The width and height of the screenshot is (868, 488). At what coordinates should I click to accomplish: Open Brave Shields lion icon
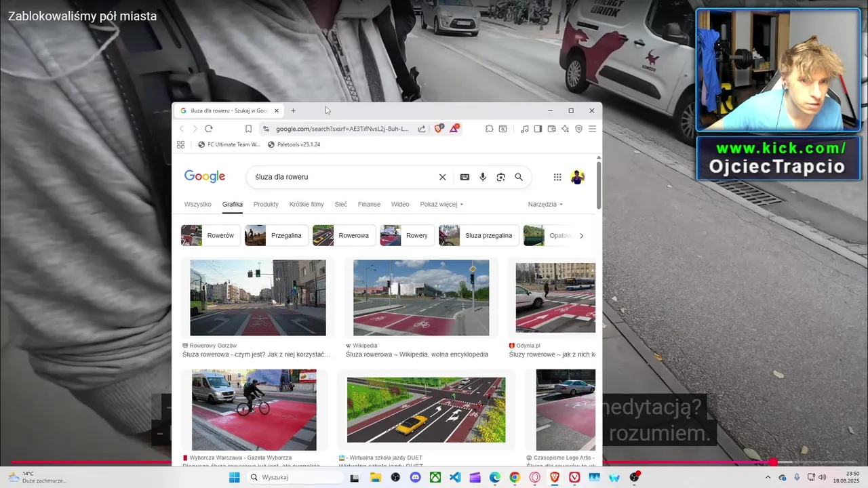(439, 128)
